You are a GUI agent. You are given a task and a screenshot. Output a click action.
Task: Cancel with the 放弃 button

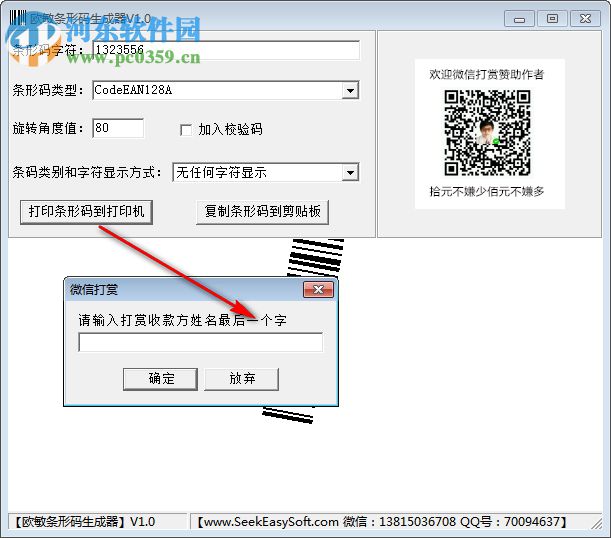click(x=242, y=379)
